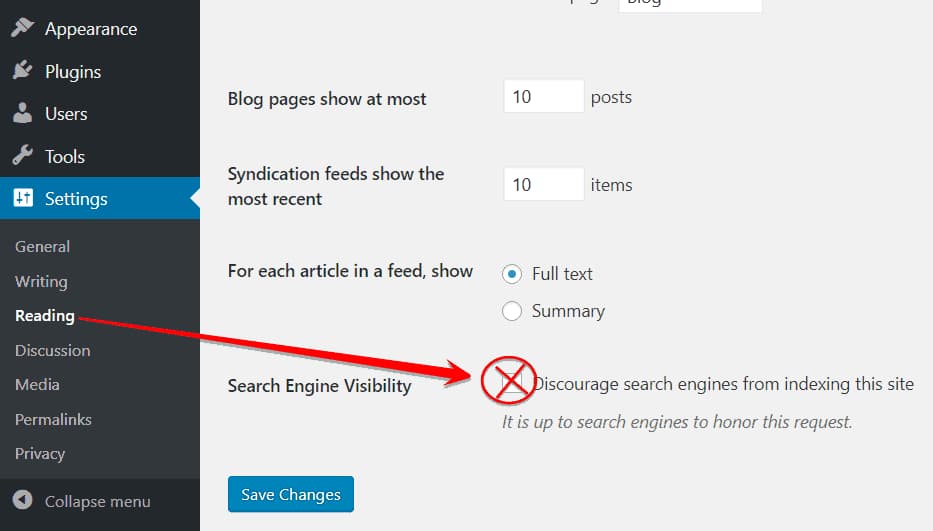Select the Full text radio button
The image size is (933, 531).
coord(512,274)
